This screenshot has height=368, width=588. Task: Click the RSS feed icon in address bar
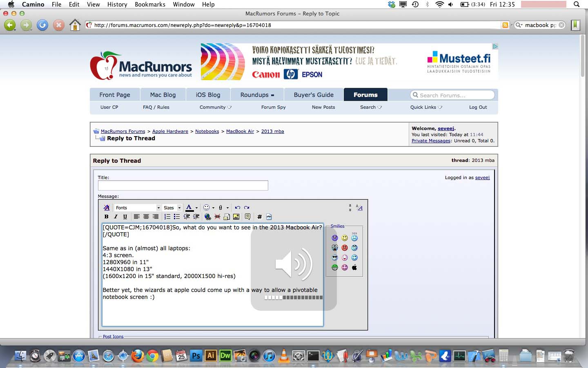[505, 25]
